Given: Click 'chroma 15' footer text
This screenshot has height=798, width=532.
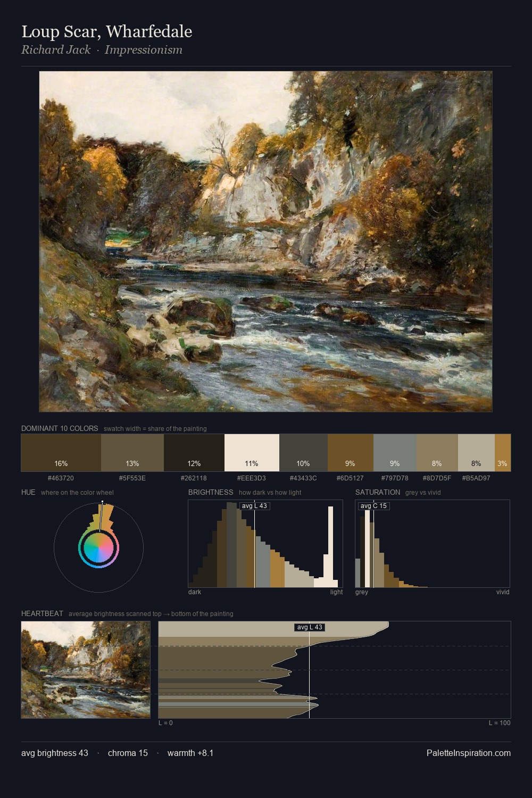Looking at the screenshot, I should (x=128, y=753).
